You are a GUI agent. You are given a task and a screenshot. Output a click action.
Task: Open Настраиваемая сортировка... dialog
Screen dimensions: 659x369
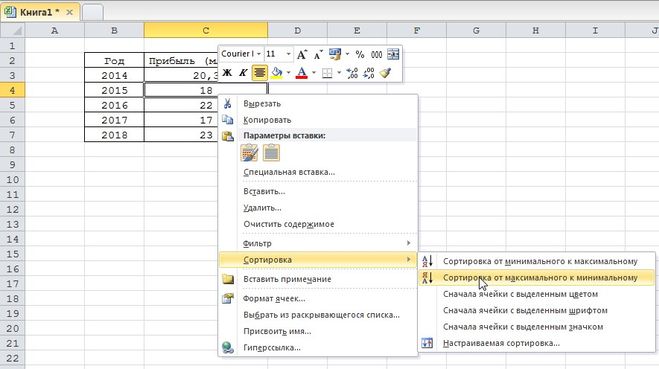point(537,343)
